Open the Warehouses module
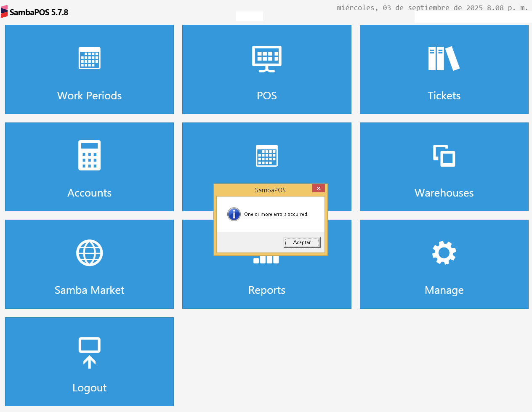The width and height of the screenshot is (532, 412). pos(444,167)
